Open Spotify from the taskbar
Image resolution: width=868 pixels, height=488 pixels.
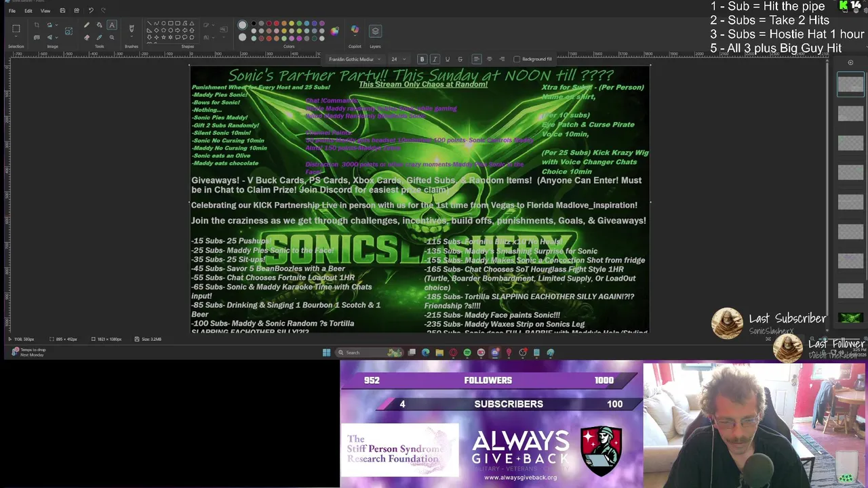click(x=467, y=352)
